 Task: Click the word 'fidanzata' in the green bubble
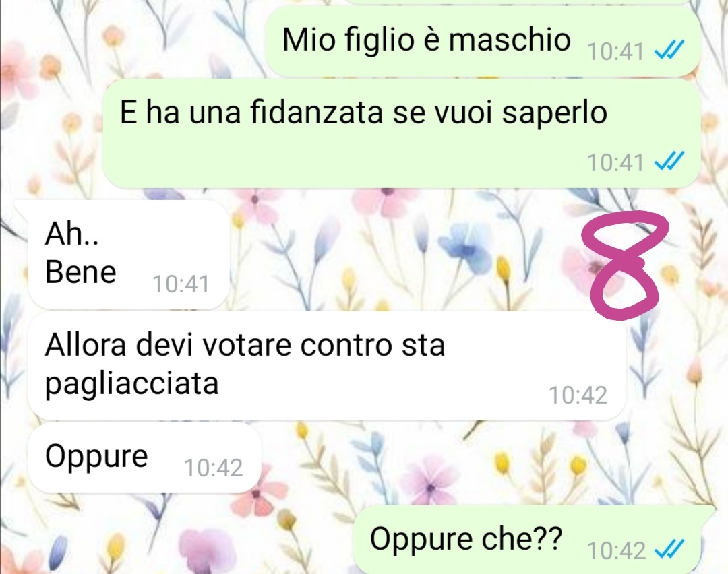pyautogui.click(x=316, y=112)
